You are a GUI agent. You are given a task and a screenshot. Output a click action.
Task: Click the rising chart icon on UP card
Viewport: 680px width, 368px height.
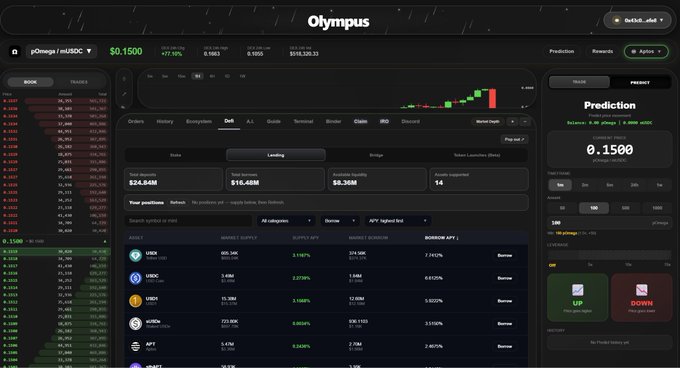click(578, 290)
